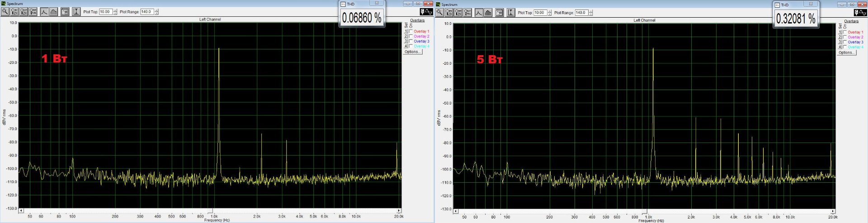Viewport: 868px width, 223px height.
Task: Click Zoom In 2X icon in left Spectrum toolbar
Action: point(14,12)
